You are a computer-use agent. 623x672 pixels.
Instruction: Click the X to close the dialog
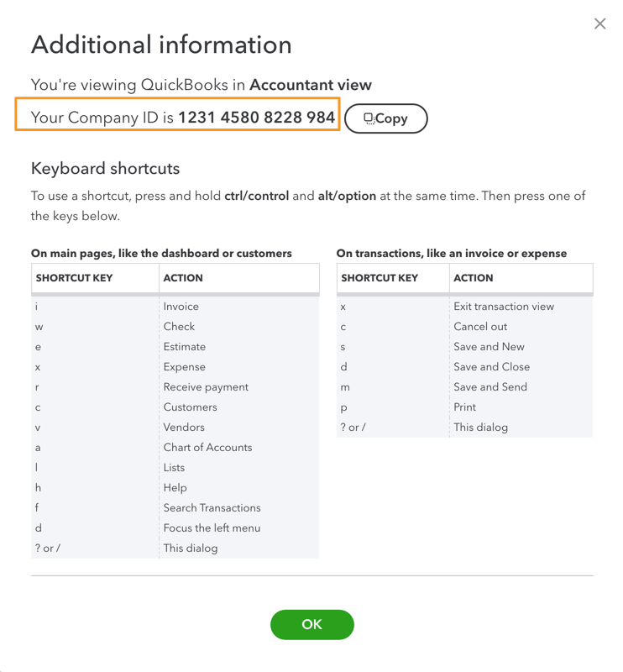599,24
